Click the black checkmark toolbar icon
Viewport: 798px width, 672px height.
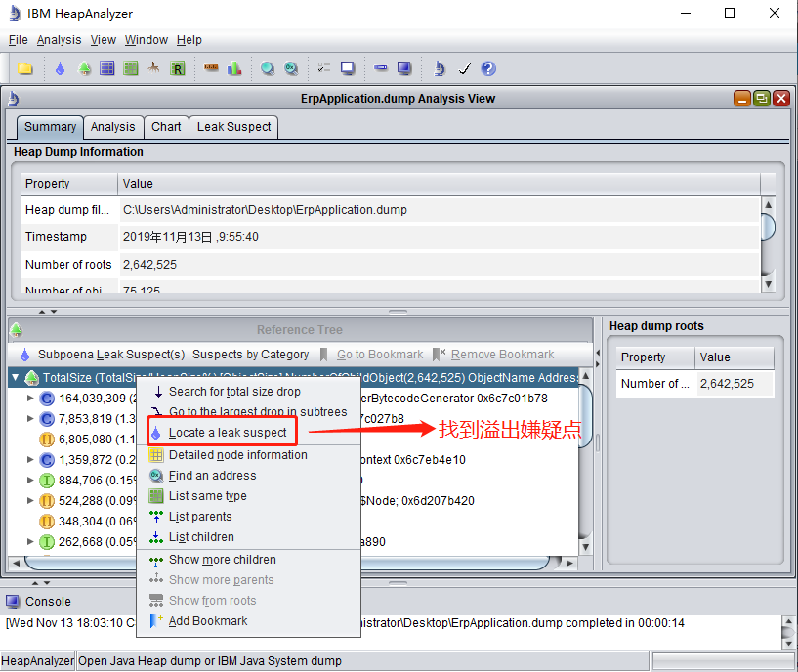[x=465, y=68]
